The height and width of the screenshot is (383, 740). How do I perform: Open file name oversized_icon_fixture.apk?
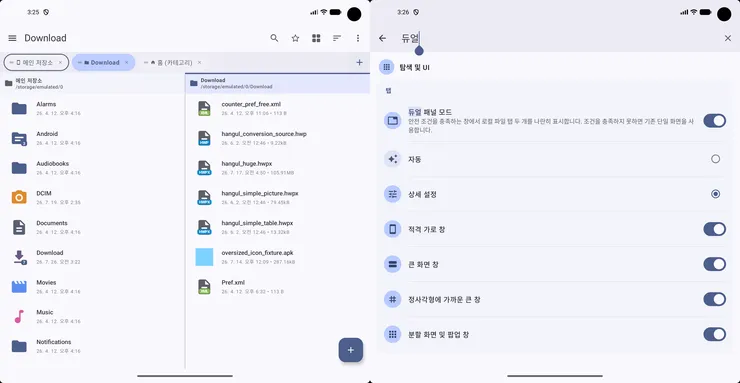[x=257, y=253]
